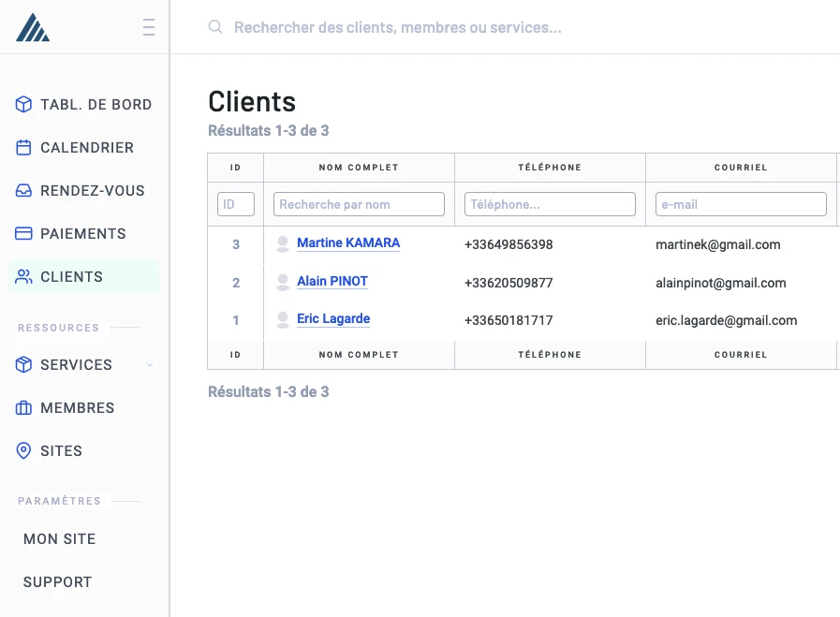
Task: Click the search magnifier icon
Action: click(x=215, y=28)
